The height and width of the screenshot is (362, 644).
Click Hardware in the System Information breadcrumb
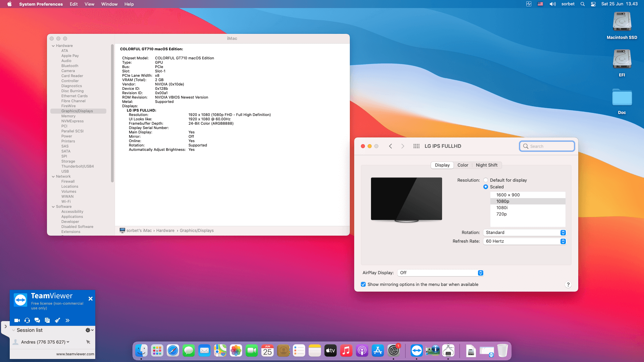coord(165,231)
